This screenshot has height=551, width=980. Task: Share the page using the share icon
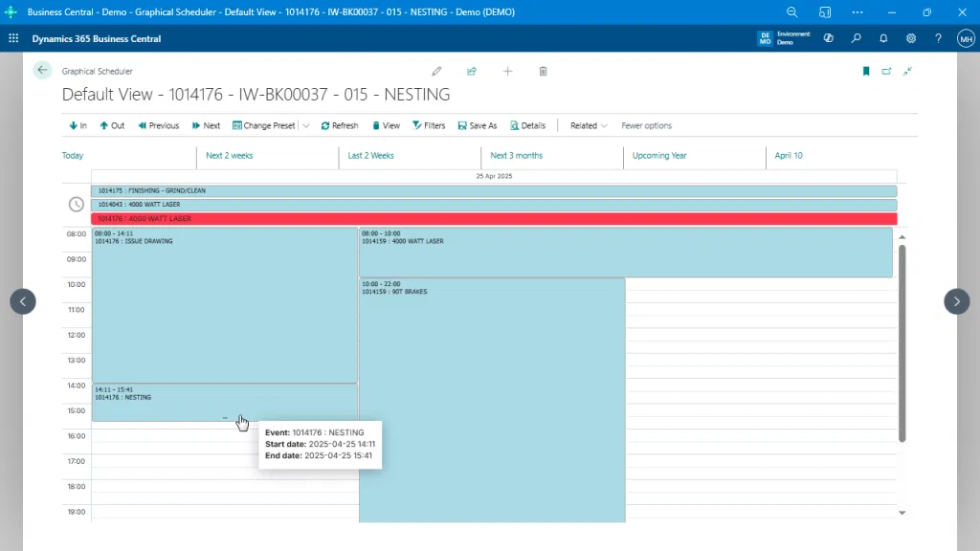(472, 71)
